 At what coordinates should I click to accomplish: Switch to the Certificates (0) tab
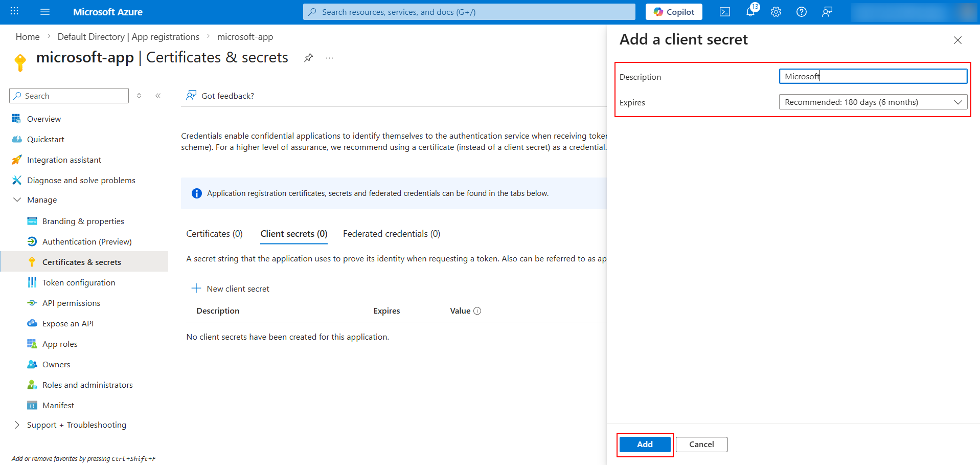click(214, 234)
